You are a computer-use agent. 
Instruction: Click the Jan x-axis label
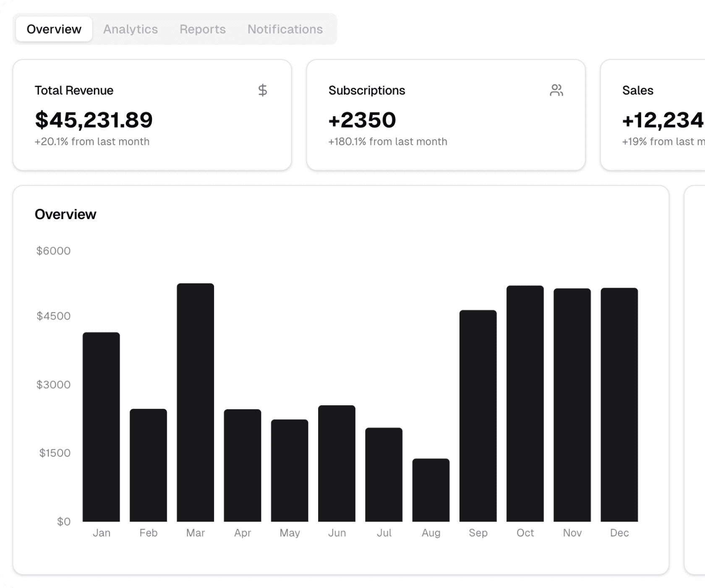tap(102, 533)
